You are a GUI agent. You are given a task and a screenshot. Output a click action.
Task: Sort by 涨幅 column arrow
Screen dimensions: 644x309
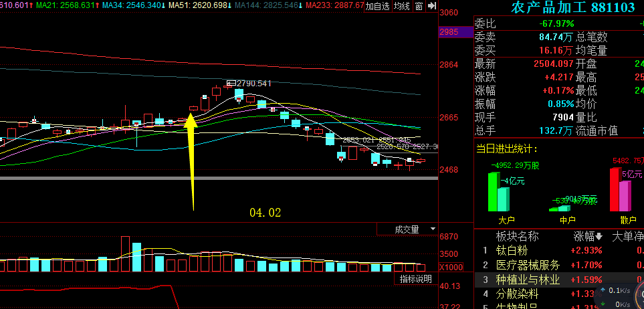599,236
